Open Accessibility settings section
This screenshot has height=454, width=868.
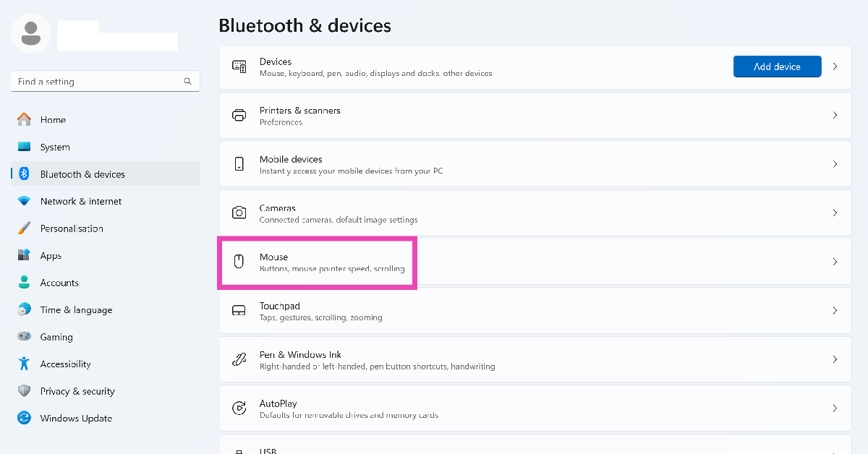point(65,364)
